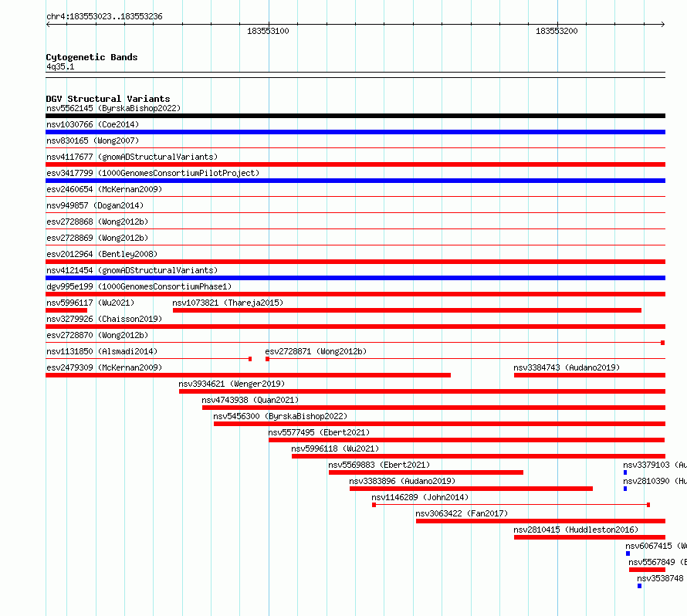
Task: Click the nsv5996117 (Wu2021) label
Action: pos(90,303)
